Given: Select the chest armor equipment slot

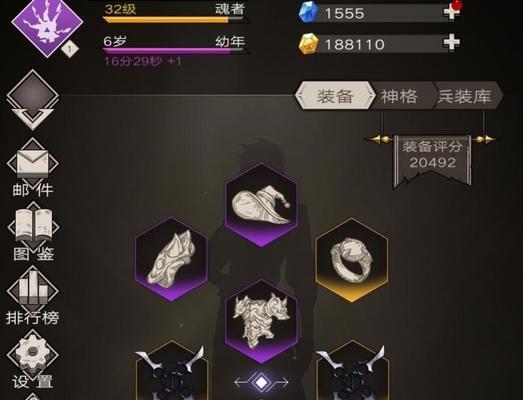Looking at the screenshot, I should [x=261, y=321].
